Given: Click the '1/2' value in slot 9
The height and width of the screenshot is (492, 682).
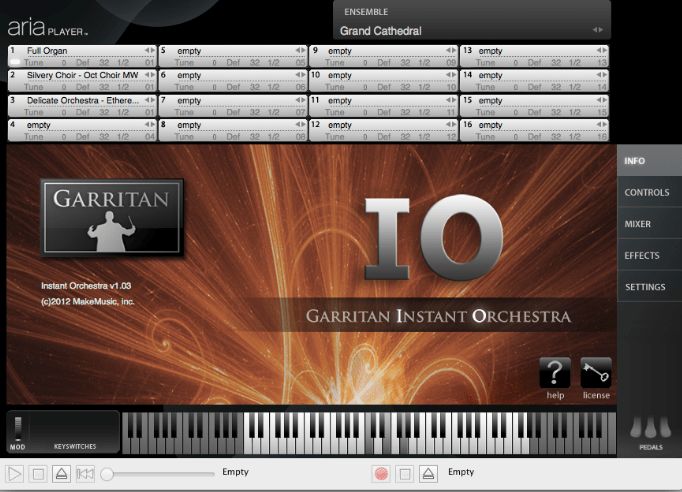Looking at the screenshot, I should pyautogui.click(x=424, y=63).
